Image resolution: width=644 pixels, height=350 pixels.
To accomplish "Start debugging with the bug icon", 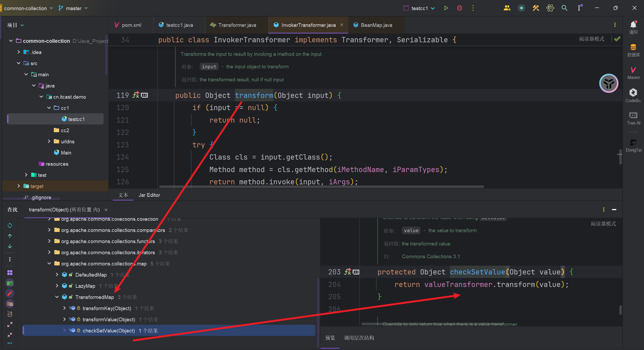I will tap(459, 8).
